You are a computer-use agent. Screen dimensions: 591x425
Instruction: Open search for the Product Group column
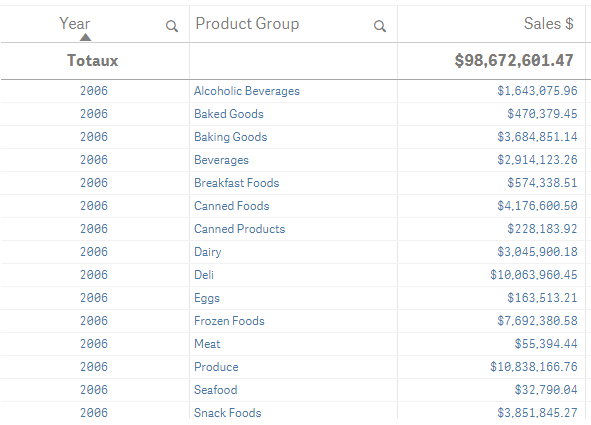point(380,26)
